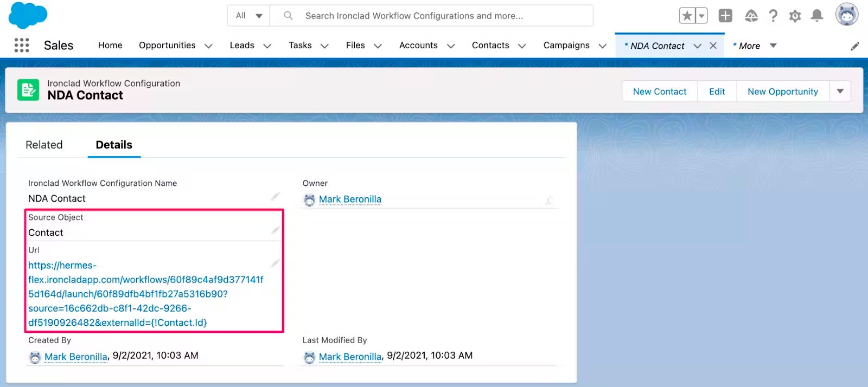
Task: Expand the Files menu chevron
Action: point(378,46)
